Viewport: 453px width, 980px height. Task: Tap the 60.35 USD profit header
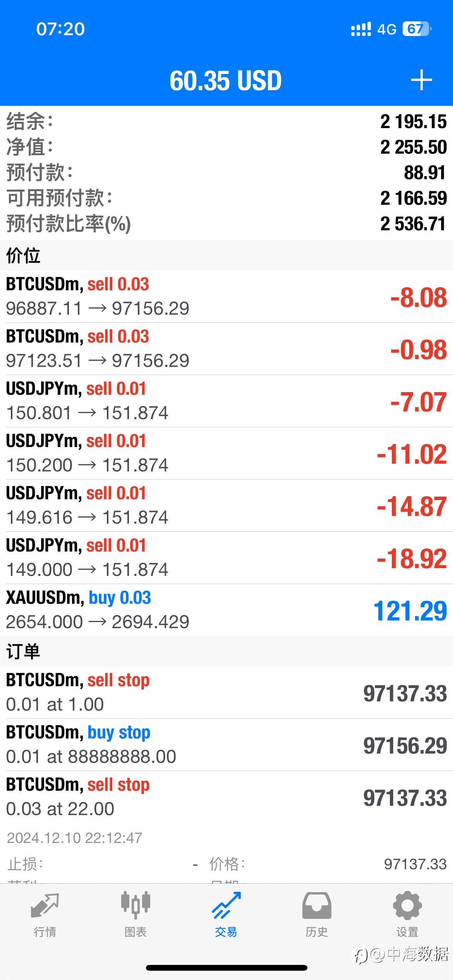(x=226, y=81)
